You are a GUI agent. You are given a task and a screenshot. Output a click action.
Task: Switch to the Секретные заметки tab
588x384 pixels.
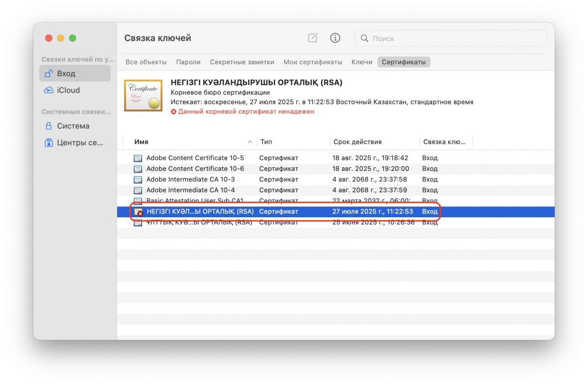click(242, 62)
